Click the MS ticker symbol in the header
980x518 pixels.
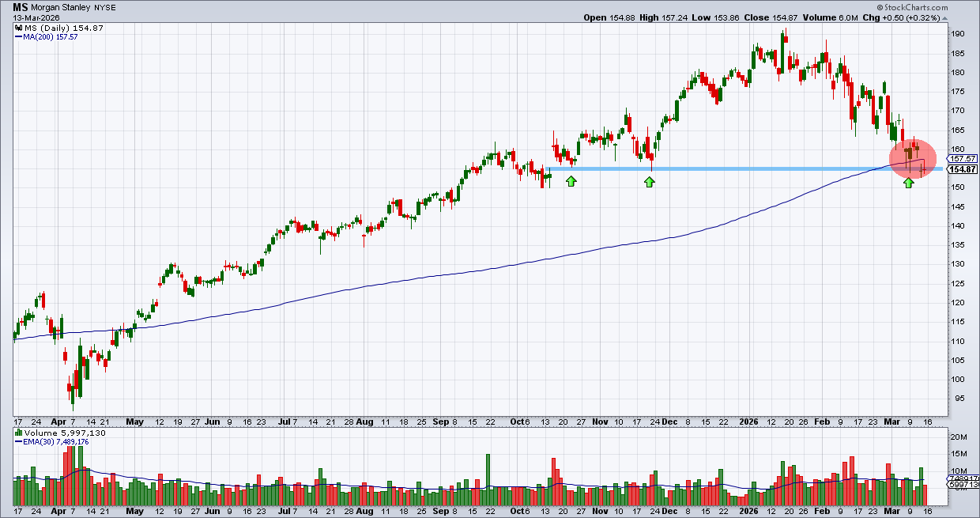(x=21, y=7)
